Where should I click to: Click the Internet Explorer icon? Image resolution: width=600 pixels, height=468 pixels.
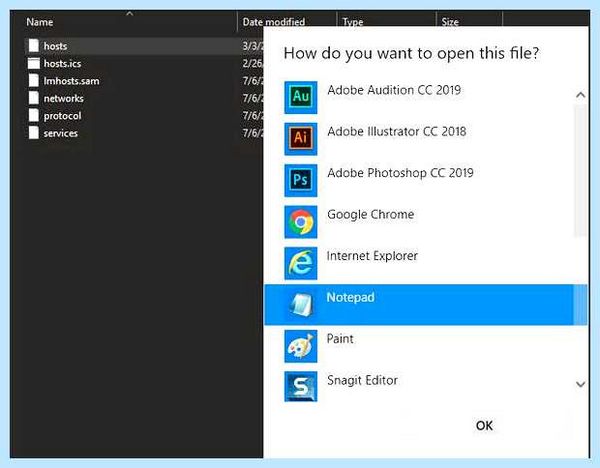tap(301, 263)
